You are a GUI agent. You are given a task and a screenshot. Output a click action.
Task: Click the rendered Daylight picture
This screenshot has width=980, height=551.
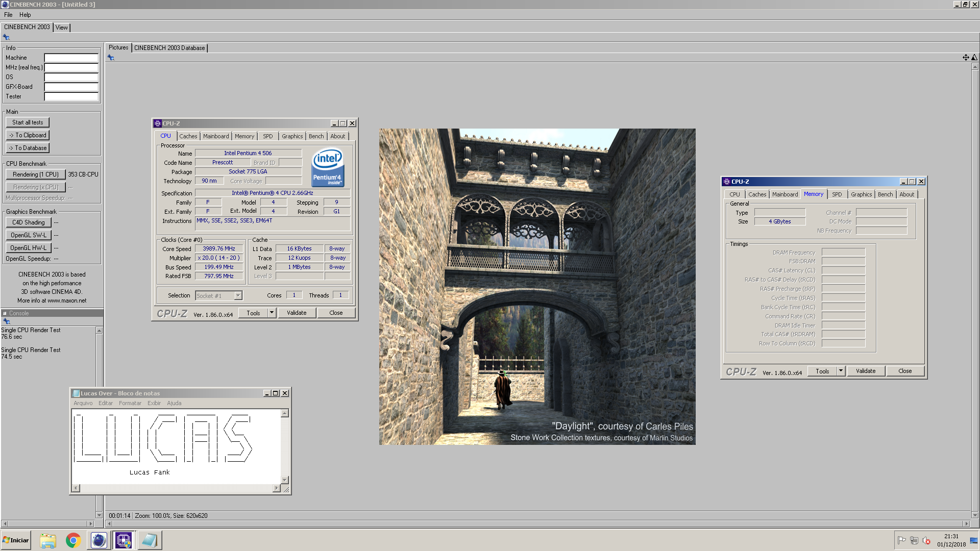[537, 287]
